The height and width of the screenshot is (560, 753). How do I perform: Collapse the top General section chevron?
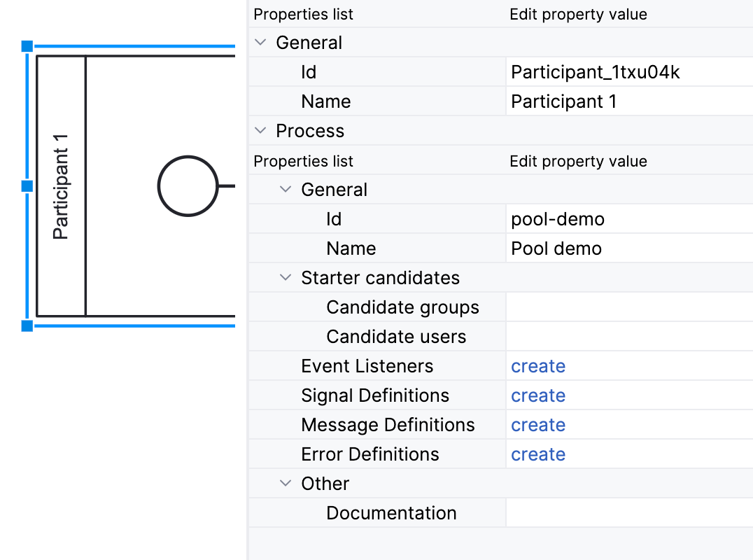pyautogui.click(x=261, y=43)
